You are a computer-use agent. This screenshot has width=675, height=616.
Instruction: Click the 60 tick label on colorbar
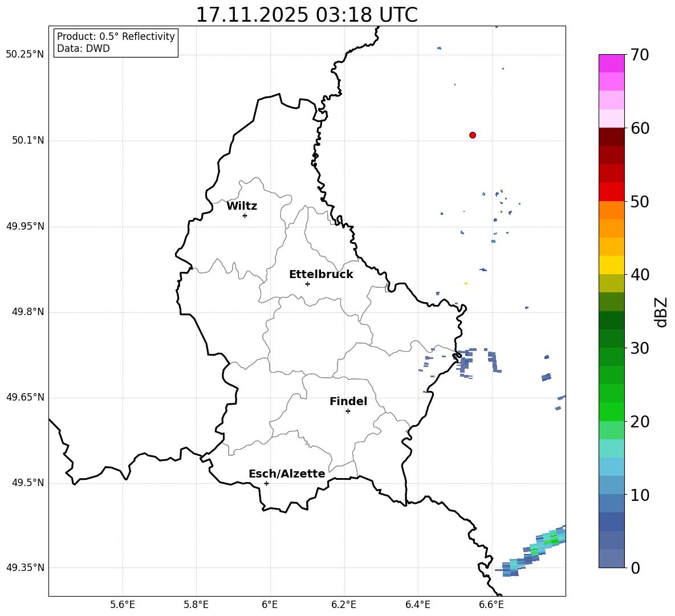click(x=640, y=128)
